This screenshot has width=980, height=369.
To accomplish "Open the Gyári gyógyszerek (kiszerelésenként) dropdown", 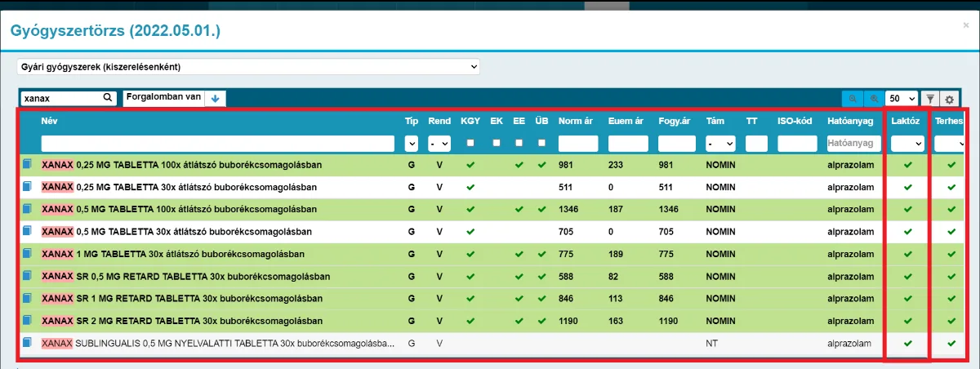I will coord(248,66).
